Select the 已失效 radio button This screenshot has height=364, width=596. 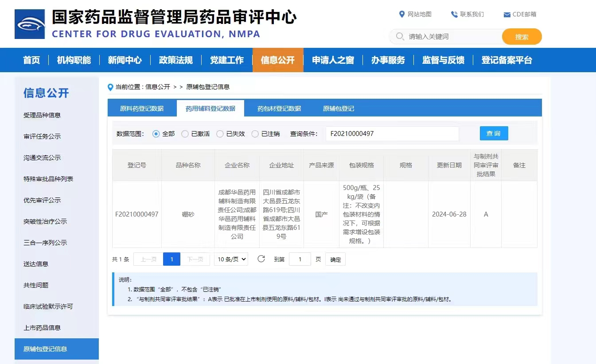[x=220, y=134]
